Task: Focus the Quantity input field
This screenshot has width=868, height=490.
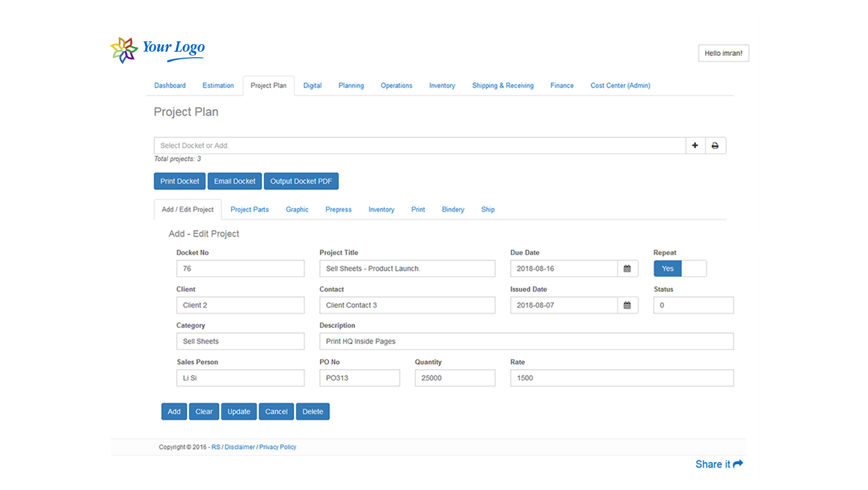Action: [x=454, y=378]
